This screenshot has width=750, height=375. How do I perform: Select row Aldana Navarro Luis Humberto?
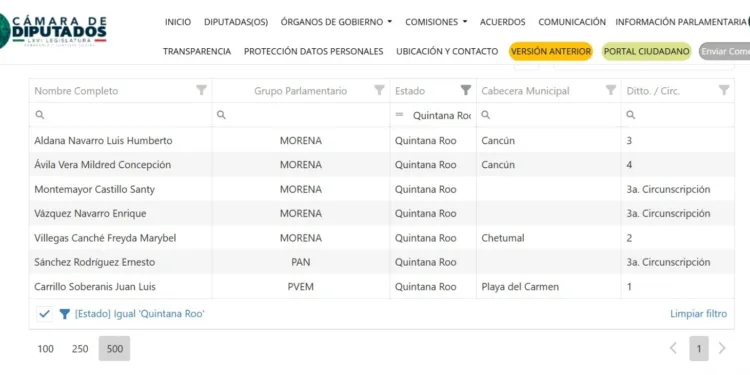coord(382,141)
